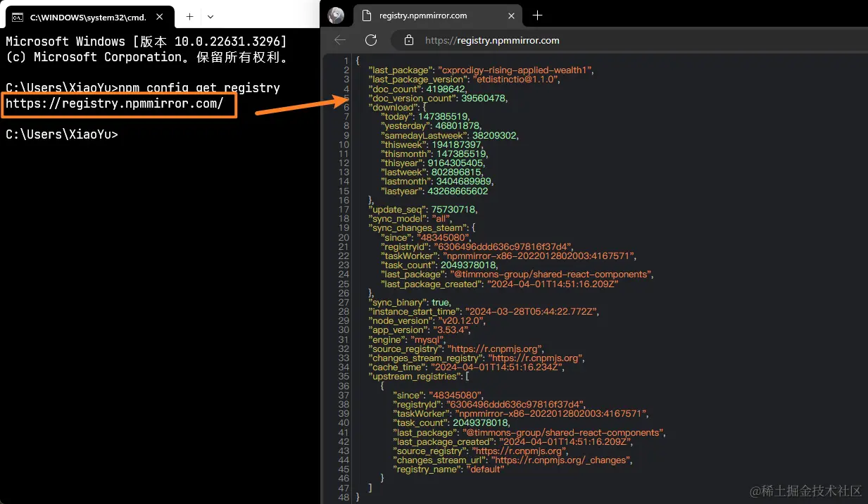Click changes_stream_registry URL on line 33
The height and width of the screenshot is (504, 868).
click(x=535, y=358)
